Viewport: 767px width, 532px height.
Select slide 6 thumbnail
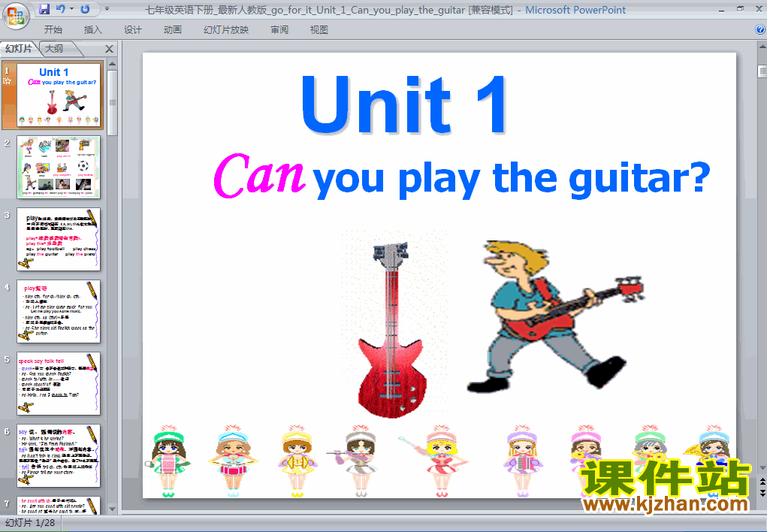pyautogui.click(x=59, y=455)
